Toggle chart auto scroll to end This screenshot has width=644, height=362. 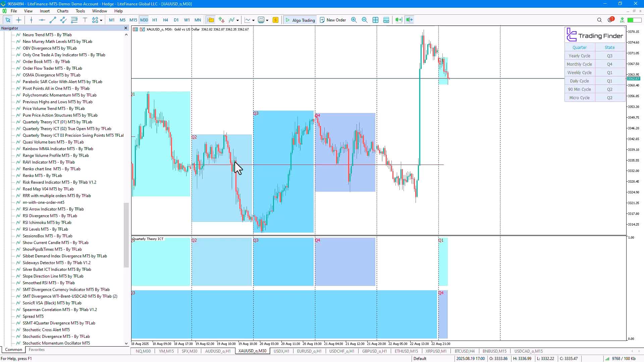tap(398, 20)
